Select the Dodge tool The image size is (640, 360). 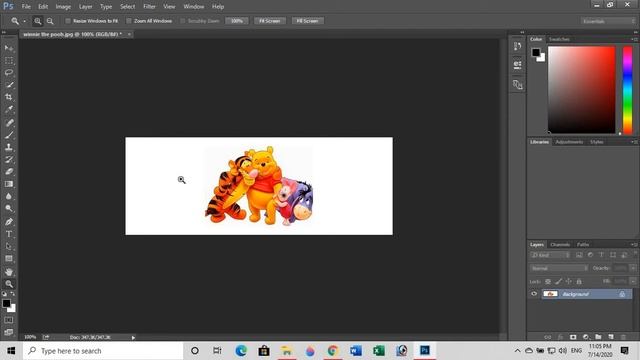9,209
